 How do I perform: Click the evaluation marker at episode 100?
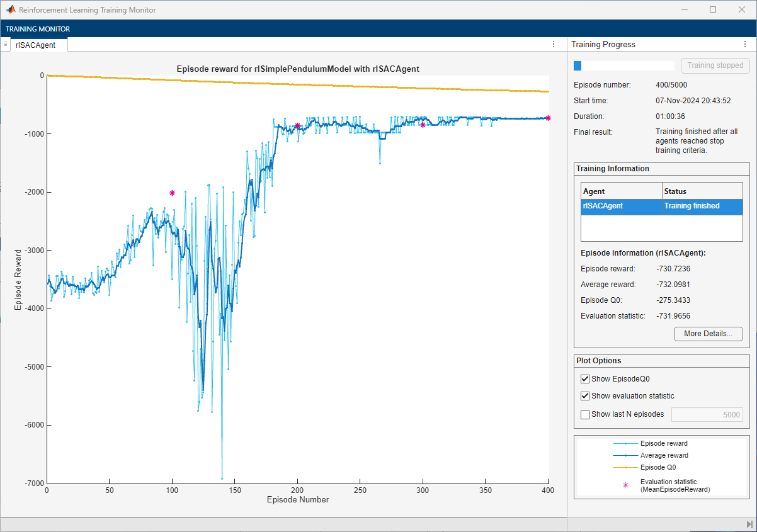(172, 193)
